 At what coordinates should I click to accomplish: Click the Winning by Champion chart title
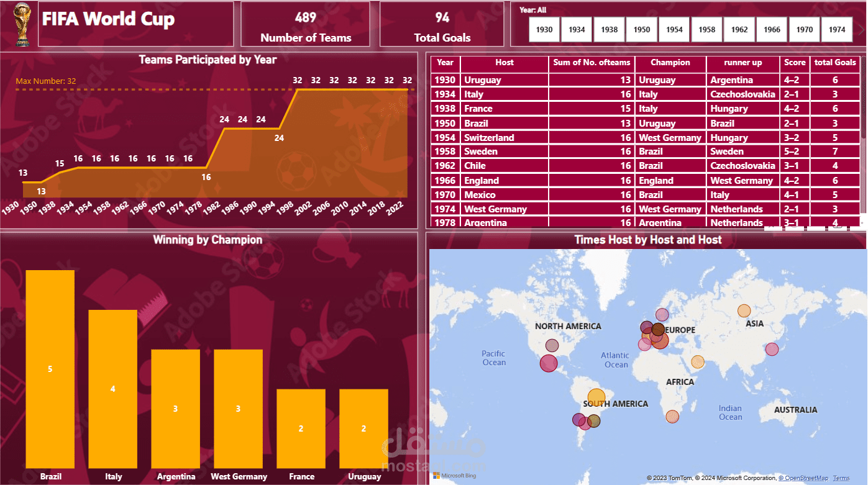(x=208, y=240)
